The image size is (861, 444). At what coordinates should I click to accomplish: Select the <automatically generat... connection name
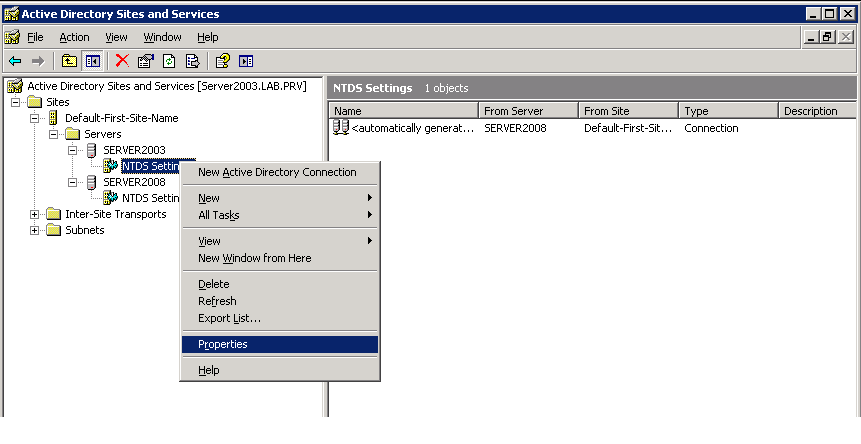point(412,128)
